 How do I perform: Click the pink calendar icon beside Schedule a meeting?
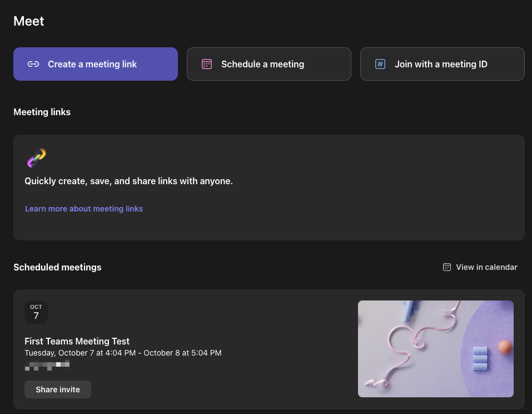[207, 64]
